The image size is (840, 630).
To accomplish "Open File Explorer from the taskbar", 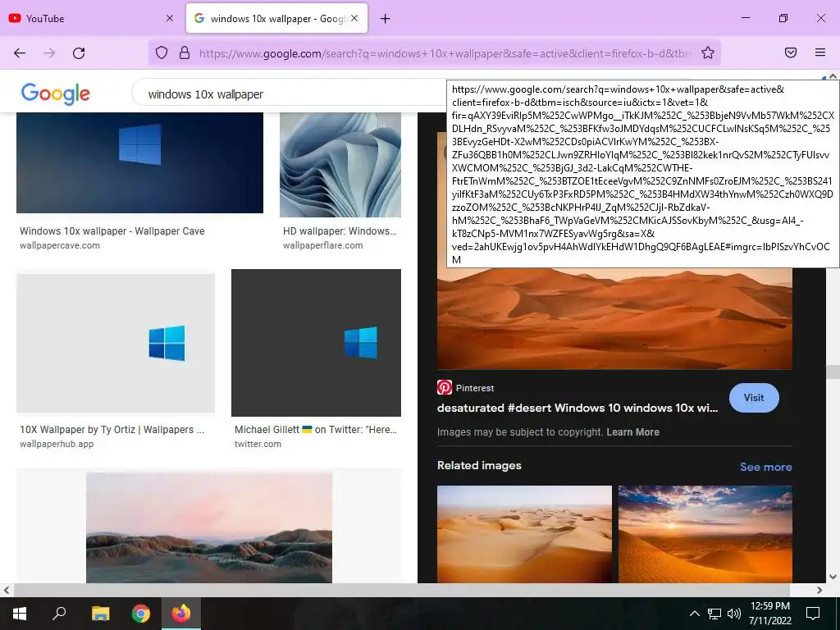I will (x=100, y=614).
